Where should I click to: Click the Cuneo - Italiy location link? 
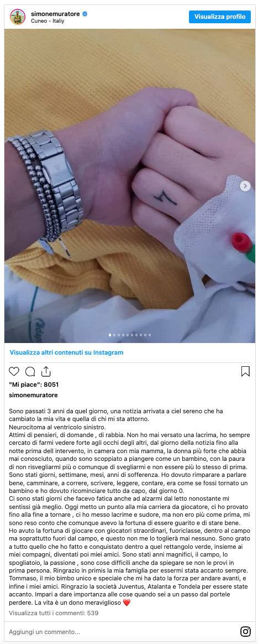point(48,21)
